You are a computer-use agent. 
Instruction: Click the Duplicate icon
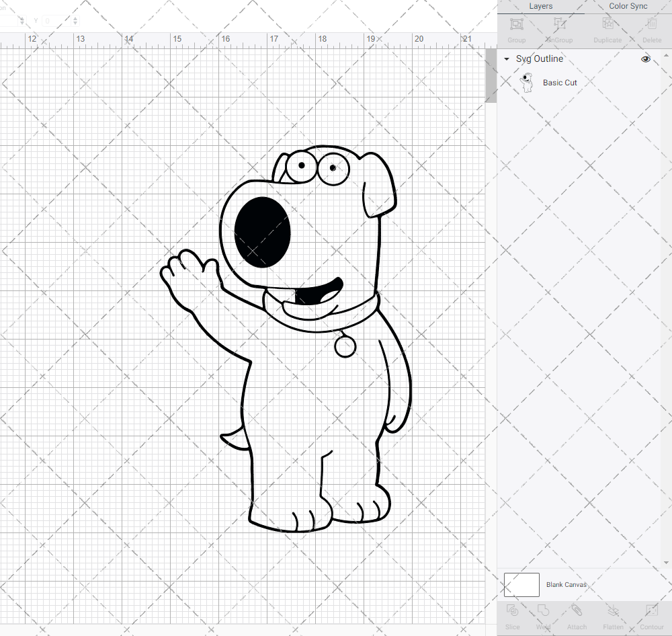pos(607,28)
